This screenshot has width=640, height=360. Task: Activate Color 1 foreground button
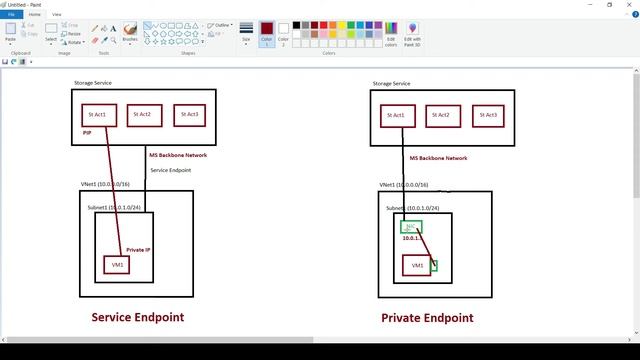coord(267,34)
